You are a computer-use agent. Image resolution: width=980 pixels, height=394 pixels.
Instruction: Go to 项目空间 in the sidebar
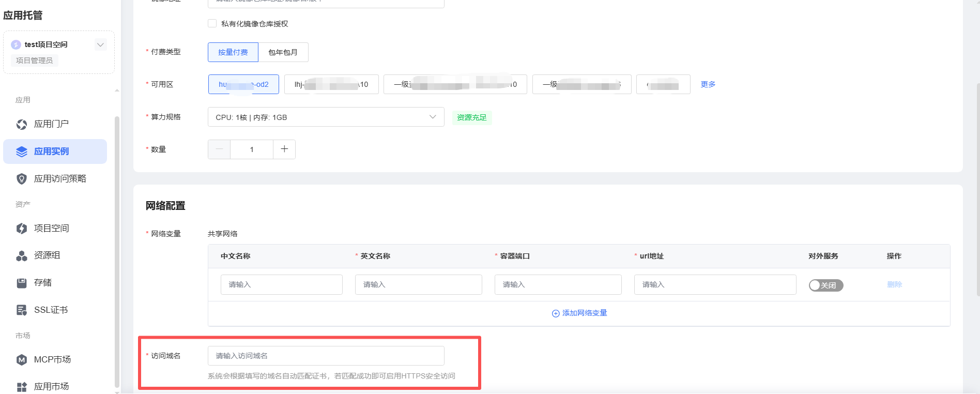click(55, 229)
